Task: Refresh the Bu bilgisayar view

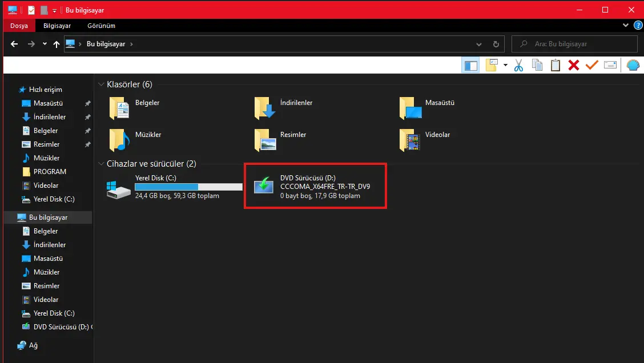Action: [x=496, y=44]
